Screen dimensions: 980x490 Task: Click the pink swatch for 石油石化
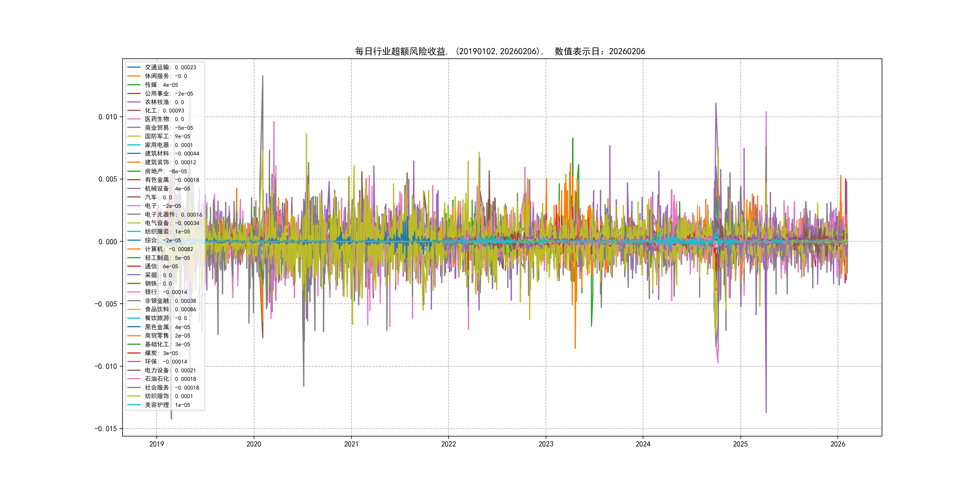pyautogui.click(x=134, y=379)
